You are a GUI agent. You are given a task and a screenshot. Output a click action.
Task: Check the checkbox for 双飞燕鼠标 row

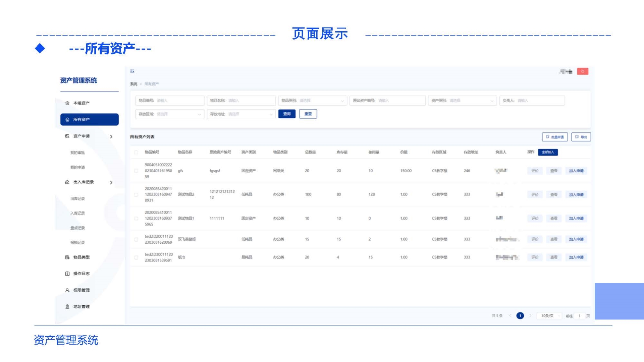click(x=136, y=239)
